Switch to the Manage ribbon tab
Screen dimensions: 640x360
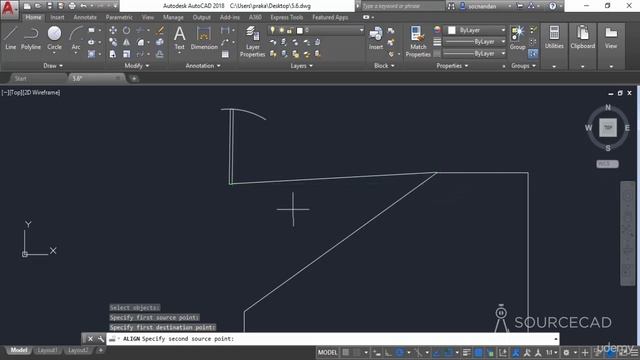173,17
